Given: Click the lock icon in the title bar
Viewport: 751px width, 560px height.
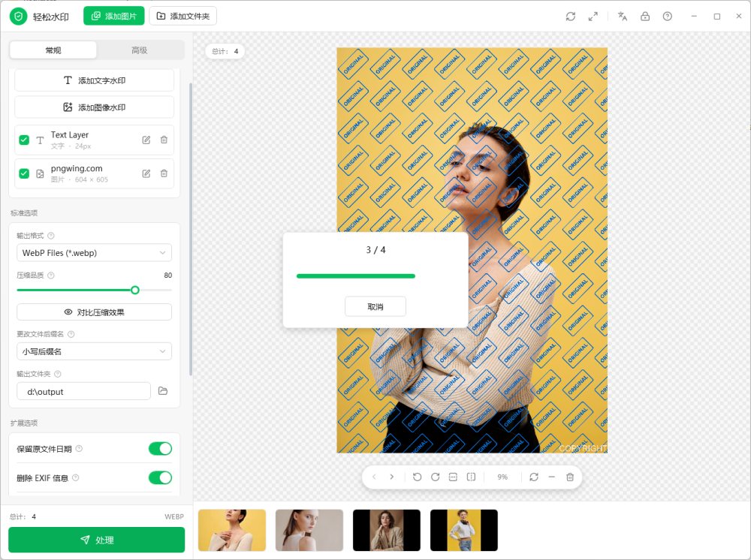Looking at the screenshot, I should click(x=645, y=17).
